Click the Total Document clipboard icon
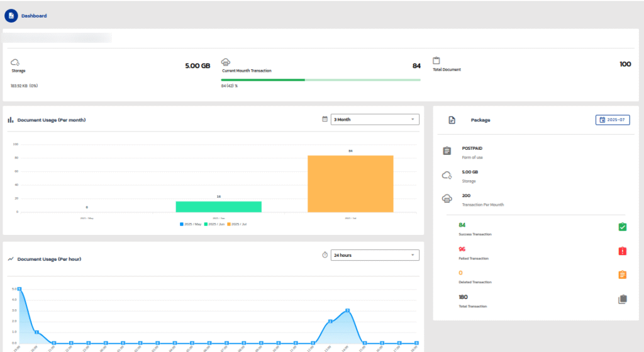Viewport: 644px width, 352px height. click(436, 61)
